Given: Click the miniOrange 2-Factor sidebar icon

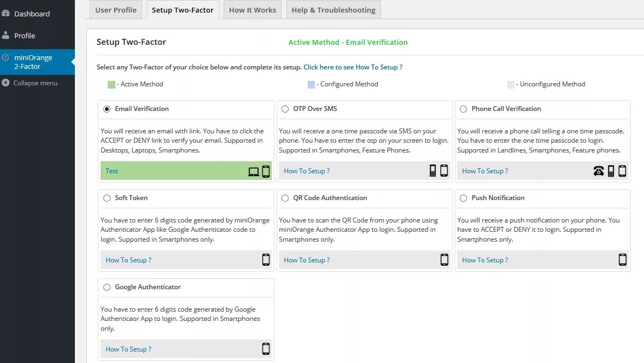Looking at the screenshot, I should [5, 58].
